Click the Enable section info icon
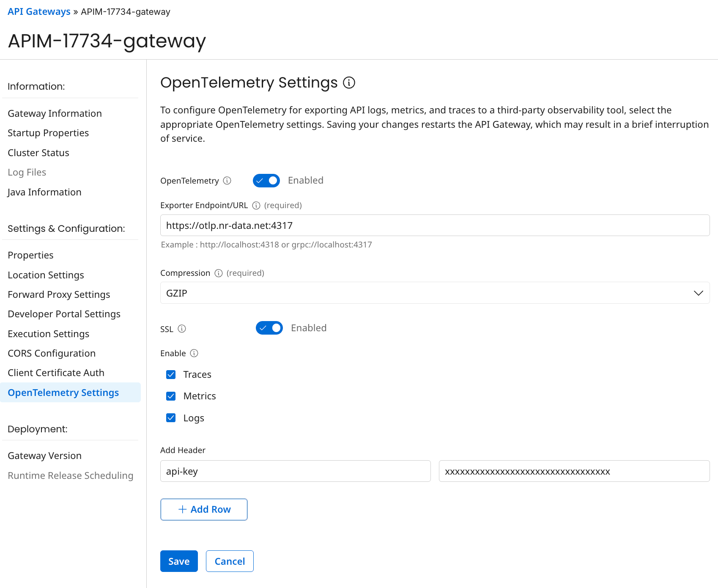 [x=195, y=353]
